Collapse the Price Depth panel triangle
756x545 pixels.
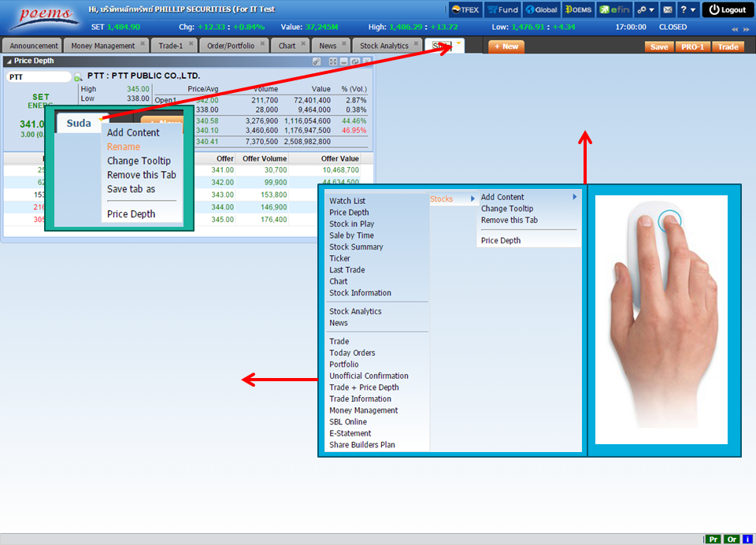pos(9,61)
